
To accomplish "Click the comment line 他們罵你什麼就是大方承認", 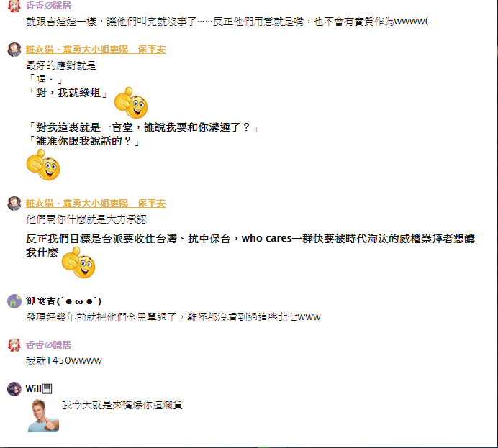I will pos(86,219).
